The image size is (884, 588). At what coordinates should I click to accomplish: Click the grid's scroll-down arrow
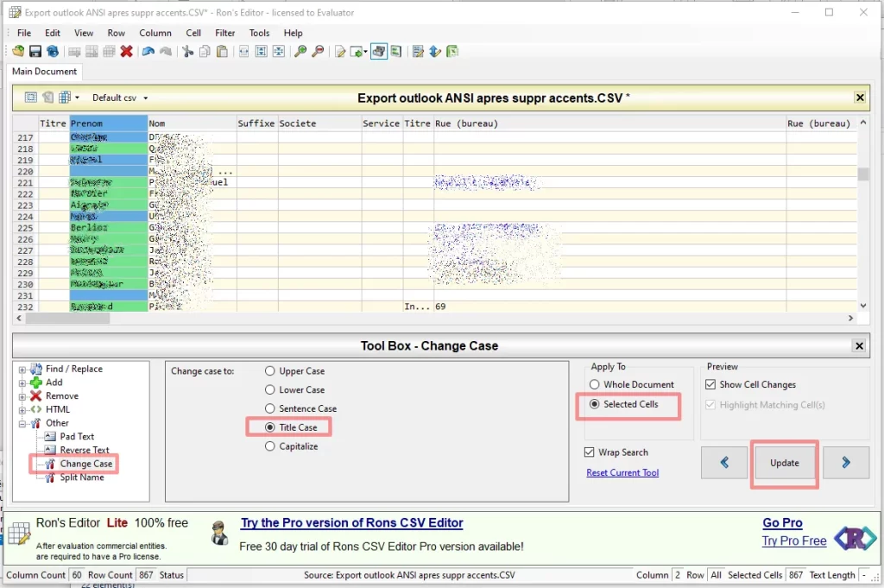pyautogui.click(x=863, y=306)
